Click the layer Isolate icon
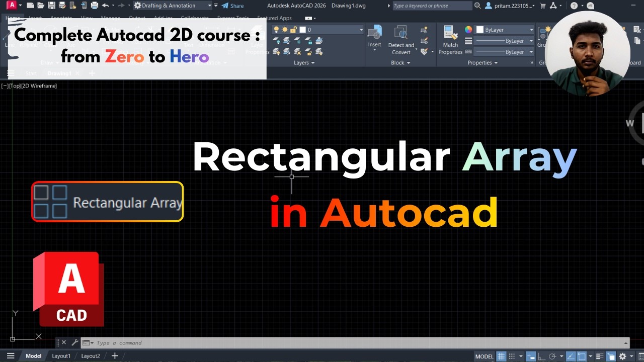Screen dimensions: 644x362 (286, 41)
